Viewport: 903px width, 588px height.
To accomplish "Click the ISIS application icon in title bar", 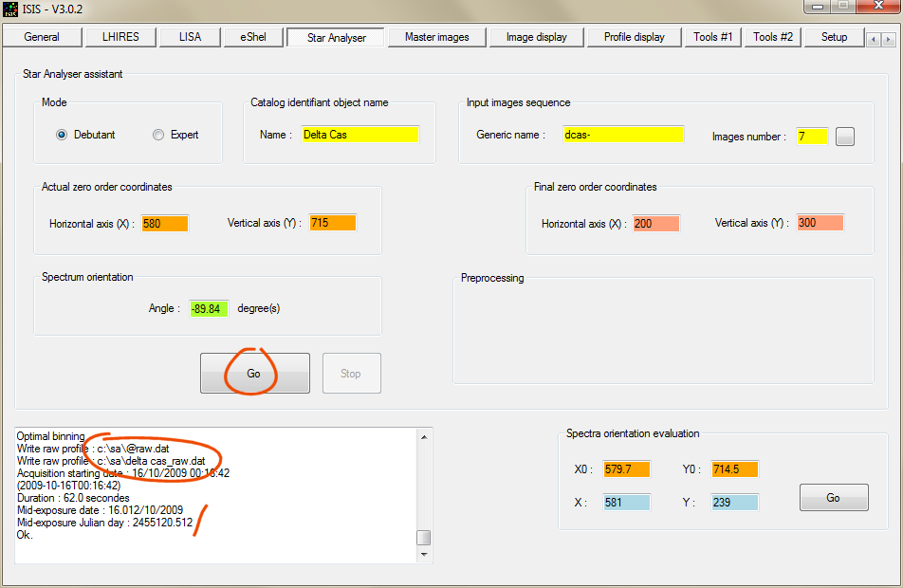I will 10,9.
